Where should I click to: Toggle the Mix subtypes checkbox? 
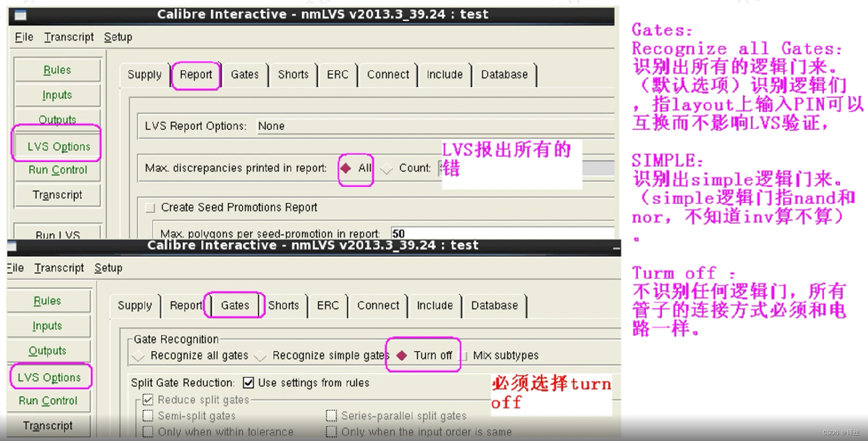(463, 356)
